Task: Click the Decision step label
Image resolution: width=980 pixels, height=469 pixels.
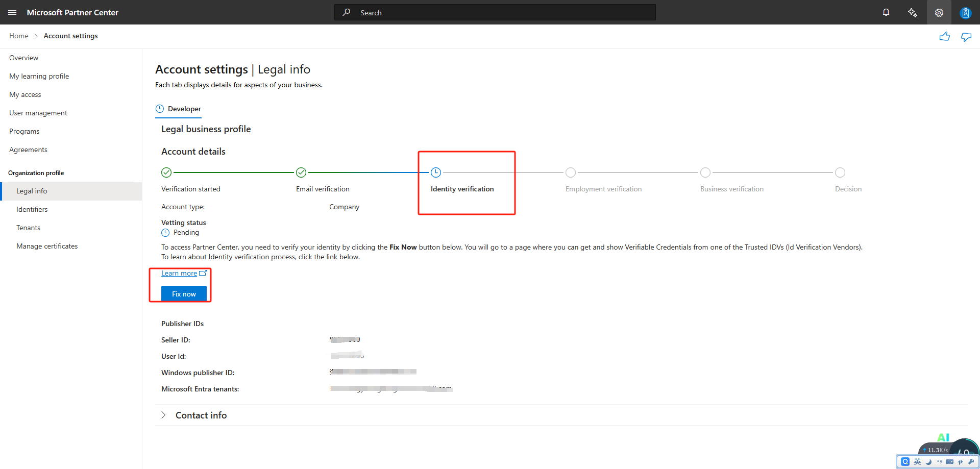Action: 848,189
